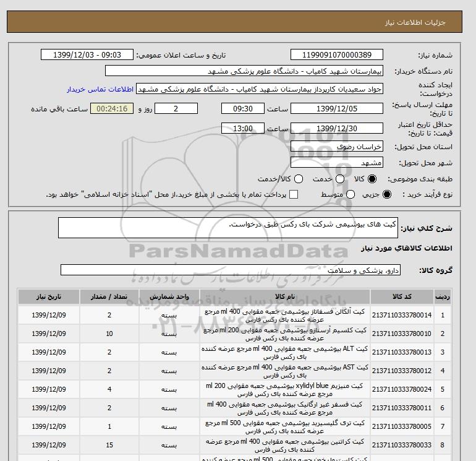Click the request creator field
476x461 pixels.
point(260,89)
